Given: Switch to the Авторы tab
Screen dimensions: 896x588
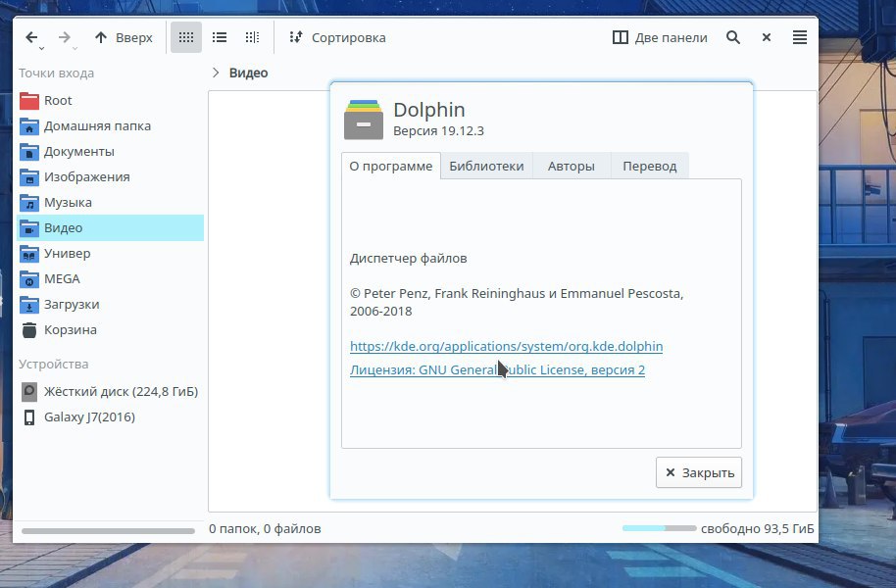Looking at the screenshot, I should [572, 167].
